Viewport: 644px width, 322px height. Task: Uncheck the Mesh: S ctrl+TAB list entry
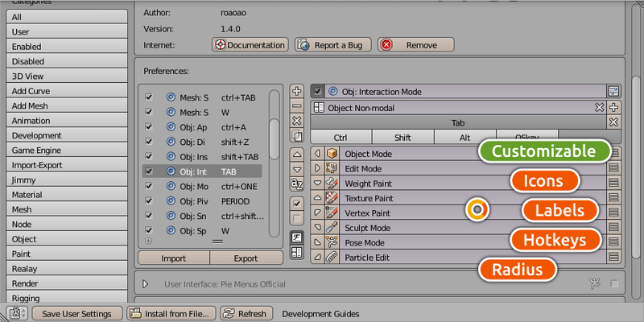click(x=148, y=97)
